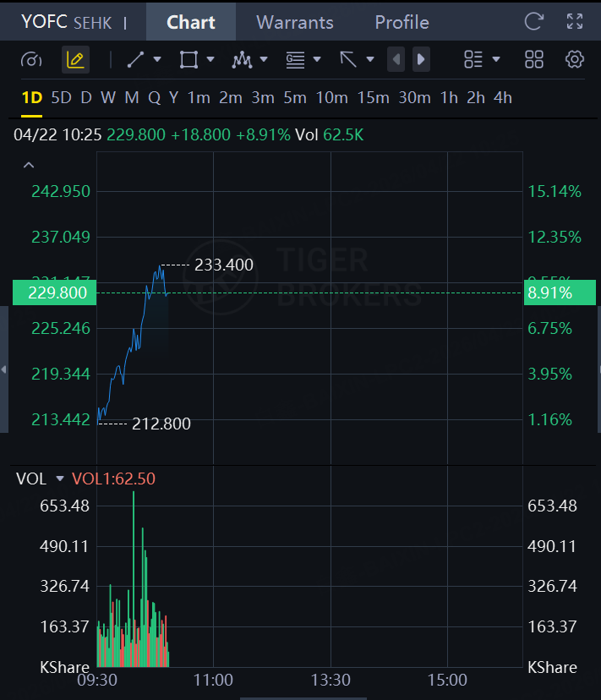This screenshot has height=700, width=601.
Task: Choose the wave pattern drawing tool
Action: (242, 60)
